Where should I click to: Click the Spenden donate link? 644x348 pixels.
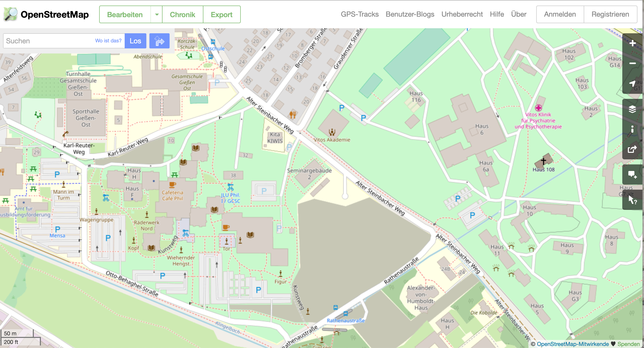(x=629, y=344)
